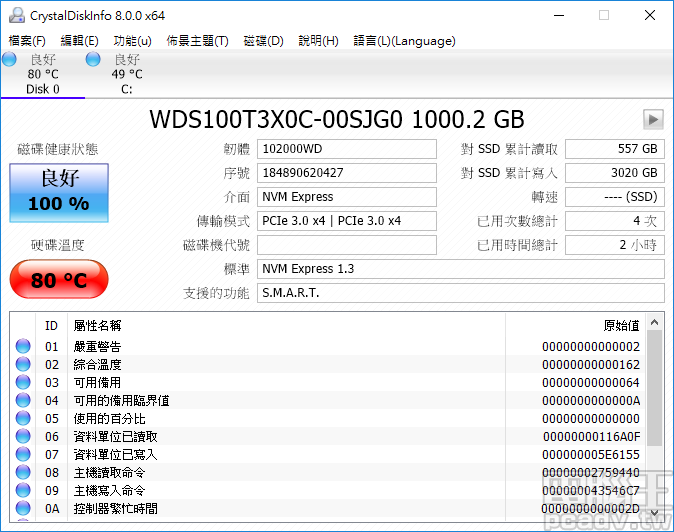Select the 主機寫入命令 attribute name

(110, 490)
